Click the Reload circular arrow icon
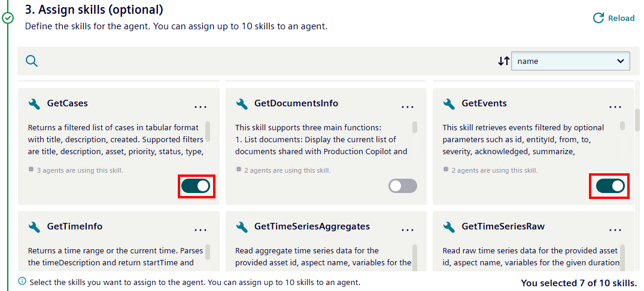The width and height of the screenshot is (644, 291). 598,18
